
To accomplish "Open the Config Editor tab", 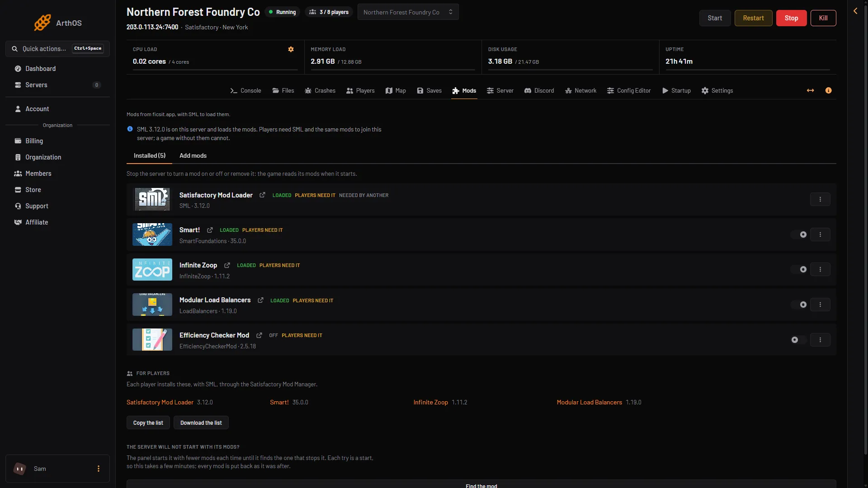I will (x=629, y=90).
